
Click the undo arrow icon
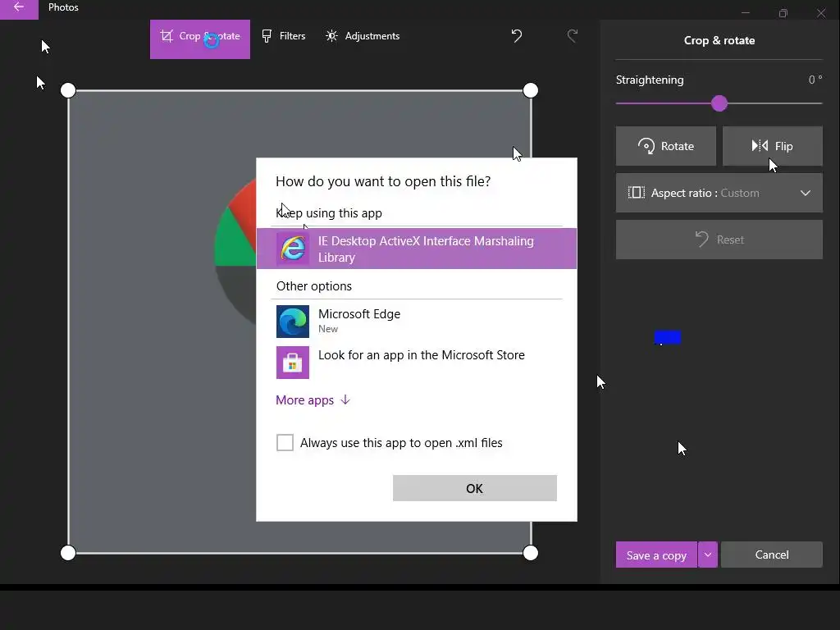point(517,36)
